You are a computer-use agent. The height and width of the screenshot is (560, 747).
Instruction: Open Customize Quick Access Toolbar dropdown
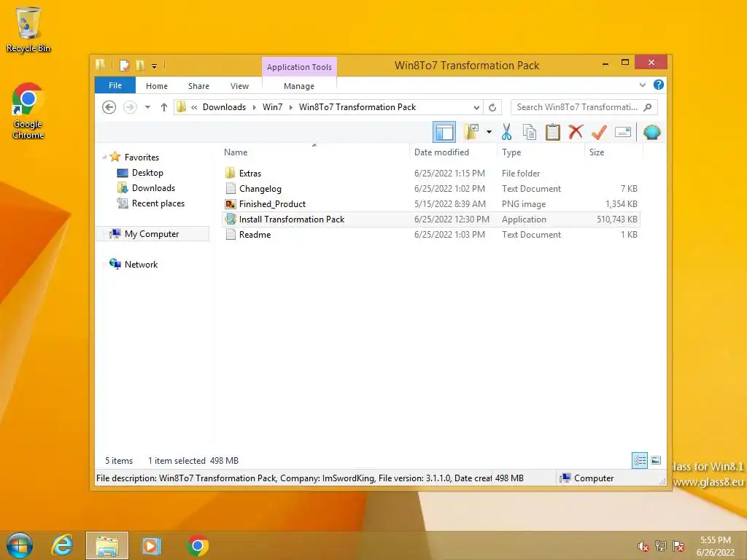(x=155, y=66)
